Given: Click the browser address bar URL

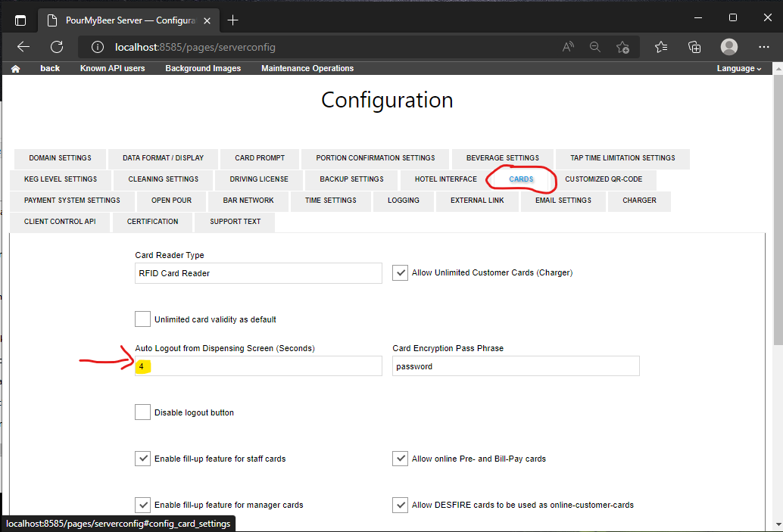Looking at the screenshot, I should tap(195, 48).
